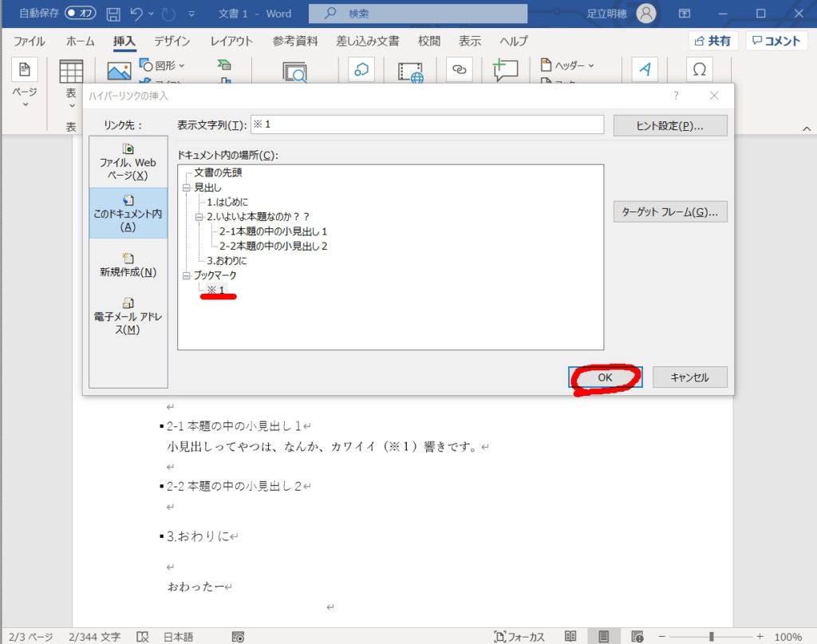The width and height of the screenshot is (817, 644).
Task: Switch to Read Mode view icon
Action: [570, 636]
